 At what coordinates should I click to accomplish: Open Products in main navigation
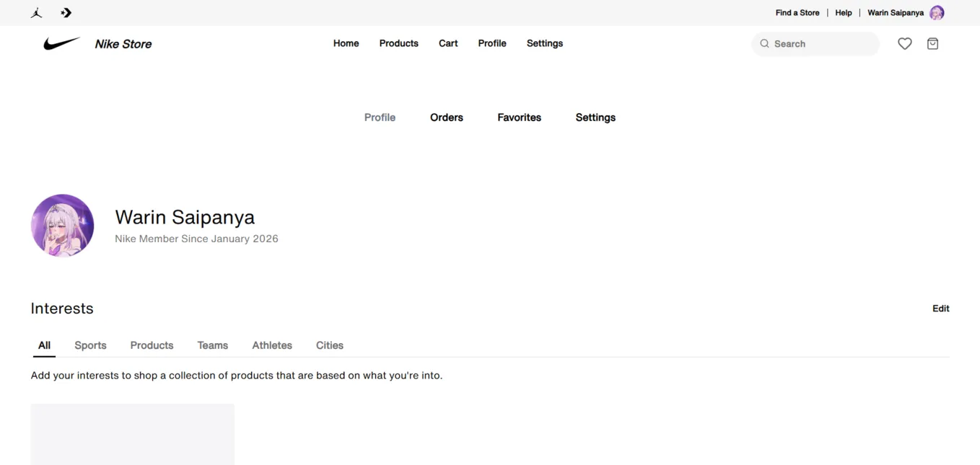pyautogui.click(x=399, y=43)
